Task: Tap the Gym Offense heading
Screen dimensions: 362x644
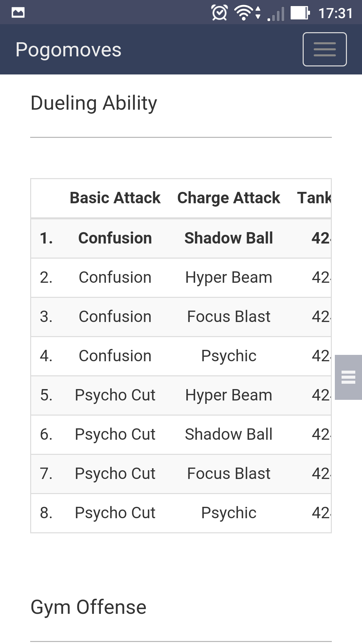Action: point(88,607)
